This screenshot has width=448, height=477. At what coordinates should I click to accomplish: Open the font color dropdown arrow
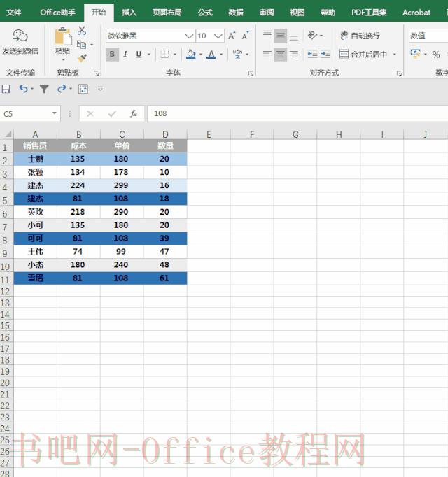click(221, 55)
